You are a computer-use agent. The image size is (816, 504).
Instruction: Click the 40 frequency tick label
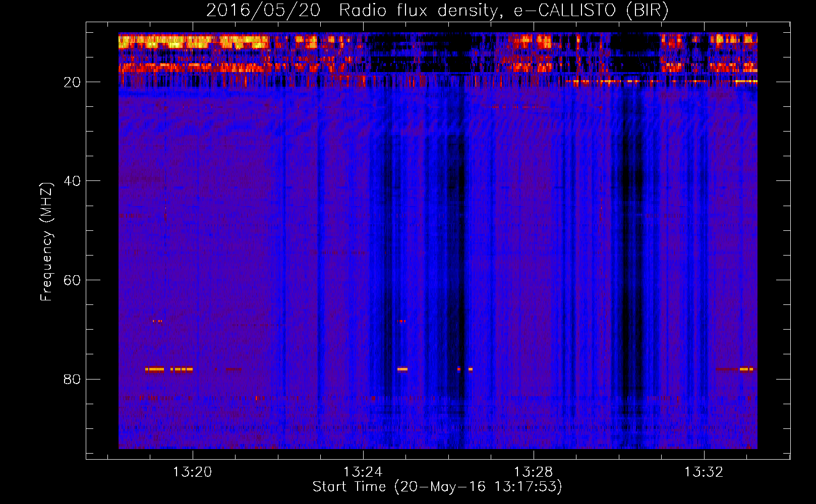click(x=72, y=181)
